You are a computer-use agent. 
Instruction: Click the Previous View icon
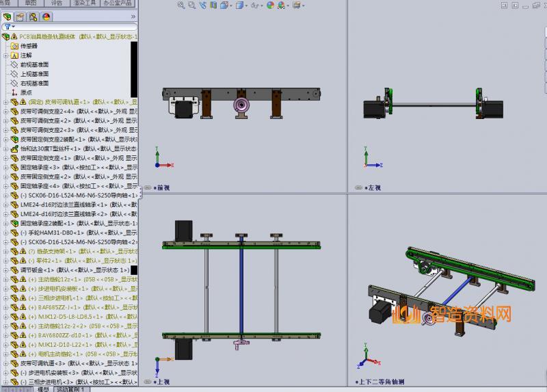click(203, 5)
